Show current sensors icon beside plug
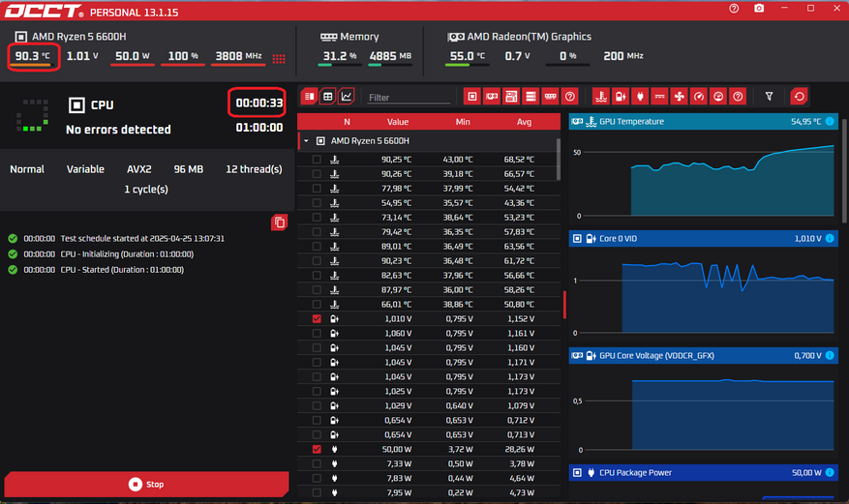The image size is (849, 504). pyautogui.click(x=659, y=97)
